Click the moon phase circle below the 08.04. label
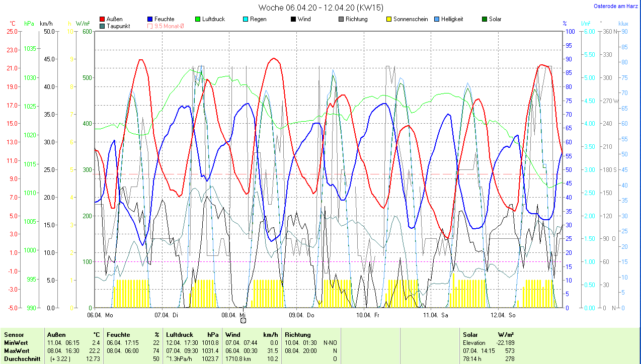Screen dimensions: 641x364 point(244,321)
